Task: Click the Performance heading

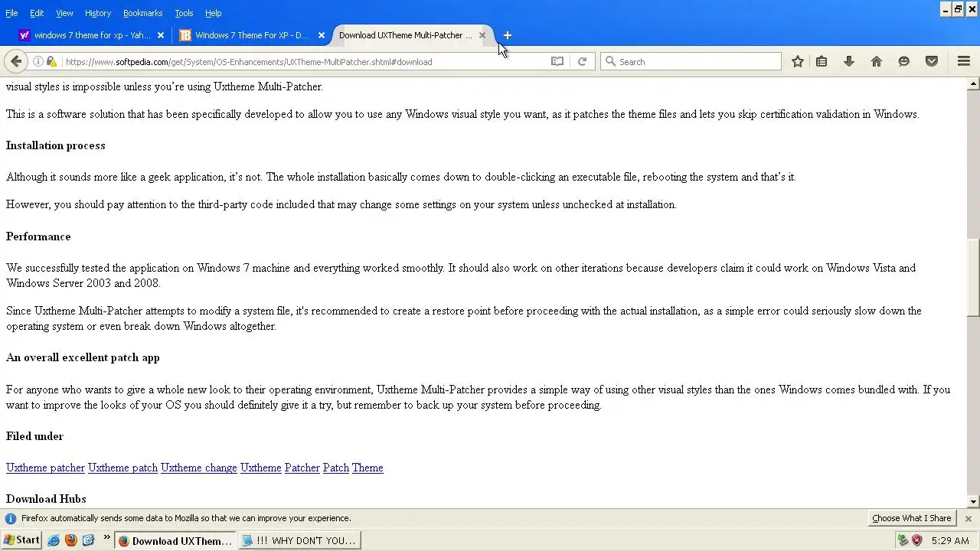Action: coord(38,236)
